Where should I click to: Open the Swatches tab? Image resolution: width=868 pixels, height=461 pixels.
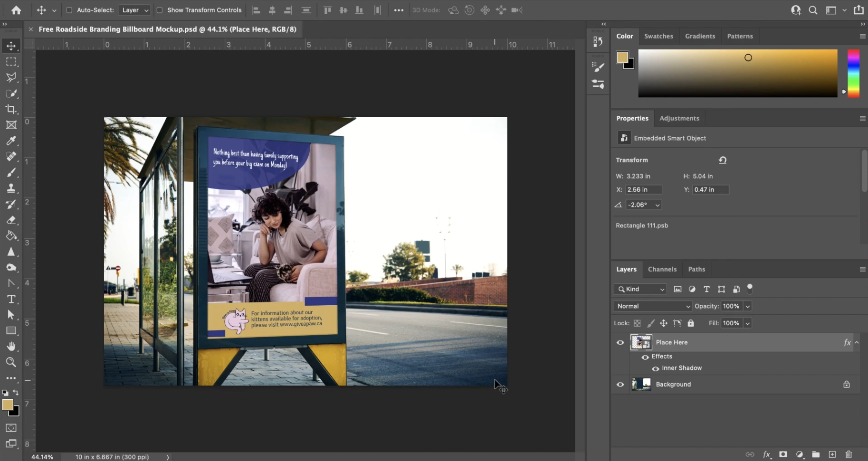[658, 36]
